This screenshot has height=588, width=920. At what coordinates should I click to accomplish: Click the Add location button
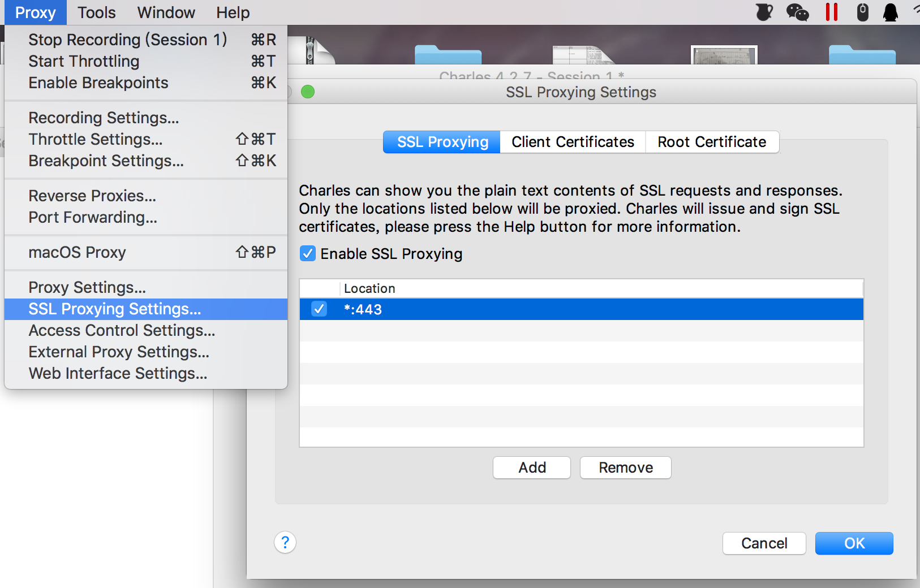(x=532, y=468)
